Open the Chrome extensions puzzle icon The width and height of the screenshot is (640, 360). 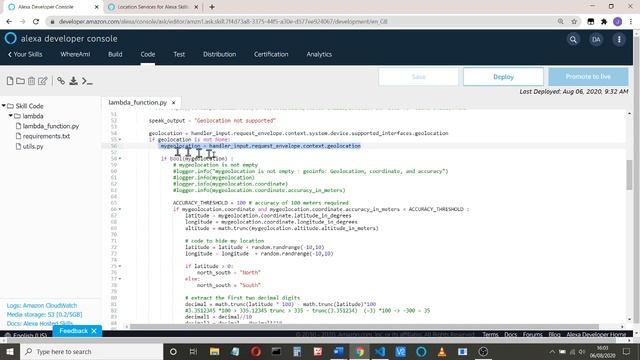[604, 22]
